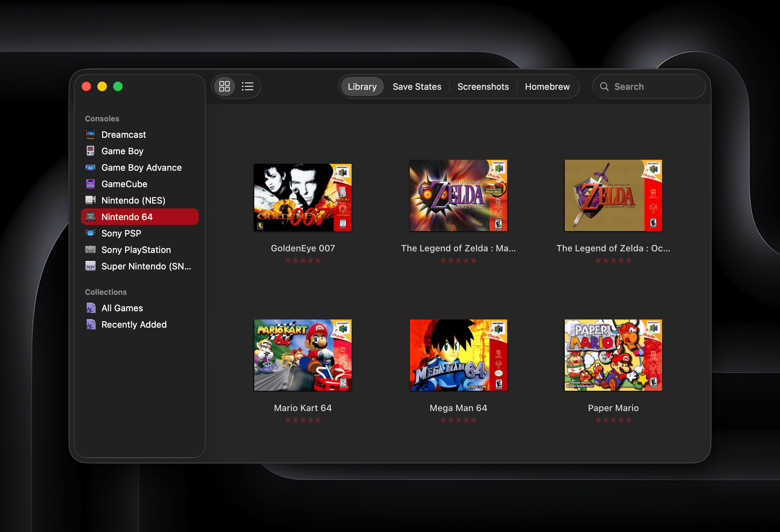The image size is (780, 532).
Task: Close the window with red button
Action: [86, 86]
